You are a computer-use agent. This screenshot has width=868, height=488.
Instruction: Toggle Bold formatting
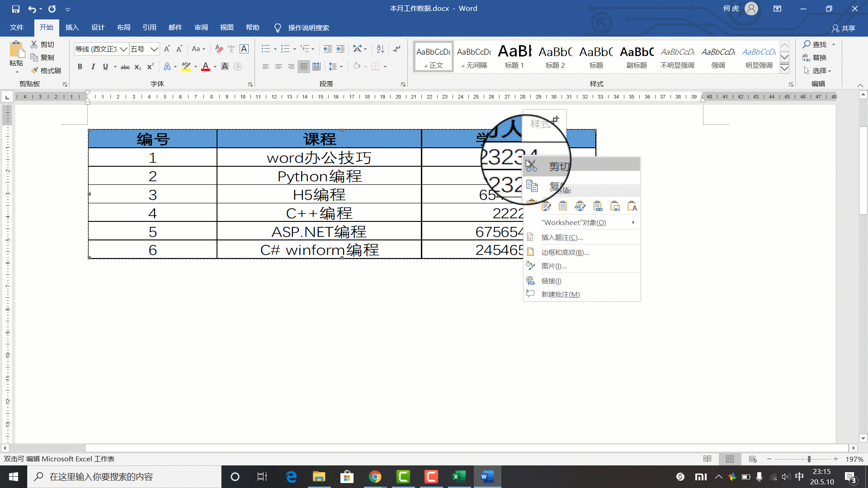80,67
